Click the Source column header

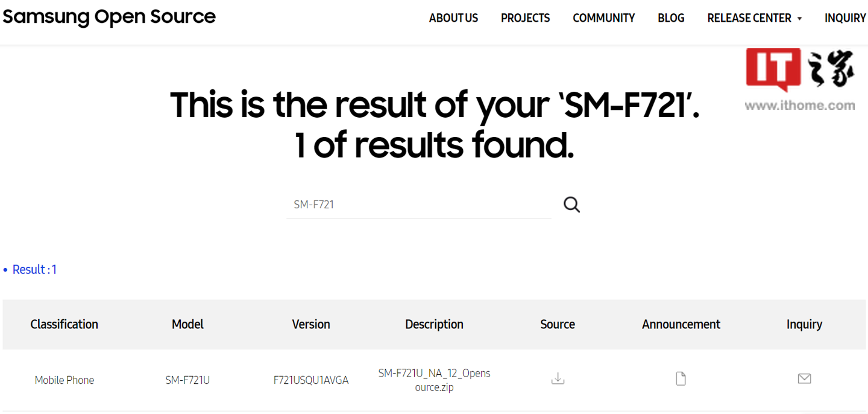click(x=558, y=324)
